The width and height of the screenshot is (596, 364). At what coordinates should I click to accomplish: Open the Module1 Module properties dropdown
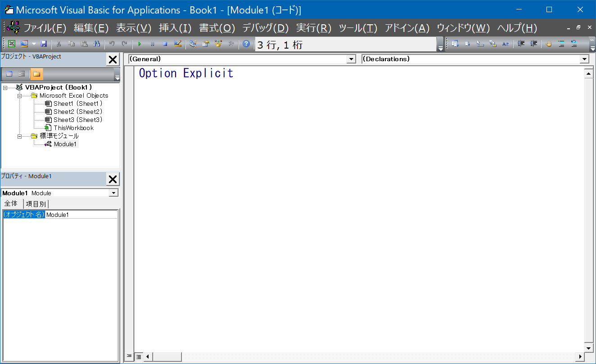tap(114, 193)
